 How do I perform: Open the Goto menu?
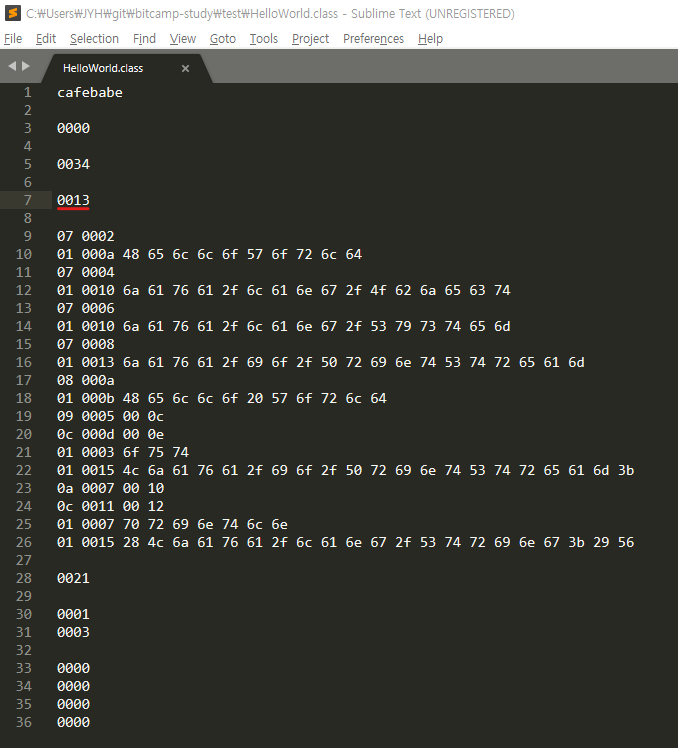point(223,39)
